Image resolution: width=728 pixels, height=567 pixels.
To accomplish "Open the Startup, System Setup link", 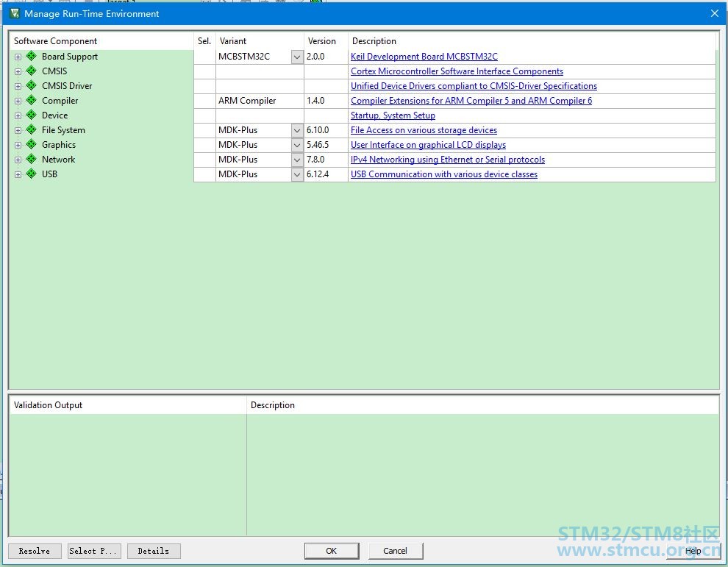I will [393, 115].
